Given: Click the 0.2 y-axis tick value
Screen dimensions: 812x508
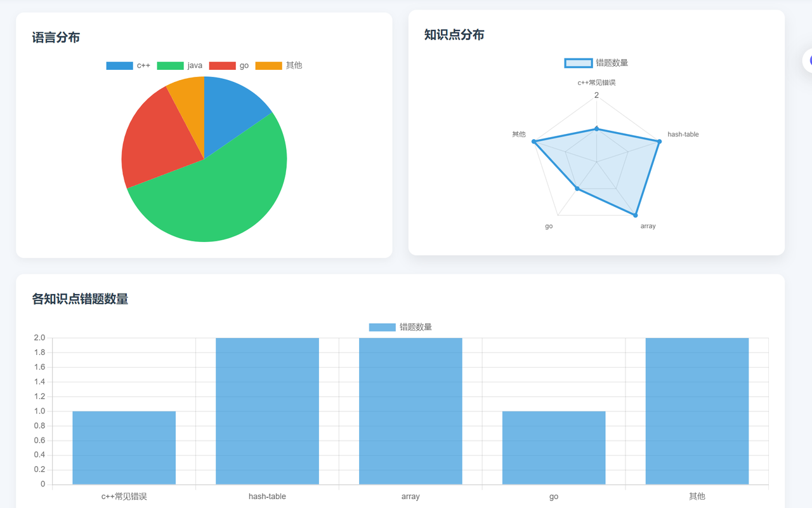Looking at the screenshot, I should click(39, 469).
